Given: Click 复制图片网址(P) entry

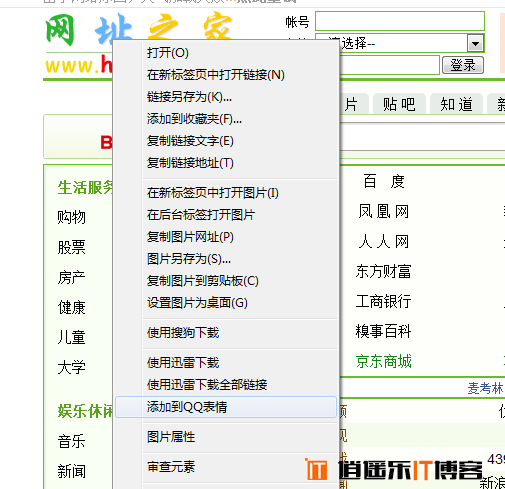Looking at the screenshot, I should [x=226, y=237].
